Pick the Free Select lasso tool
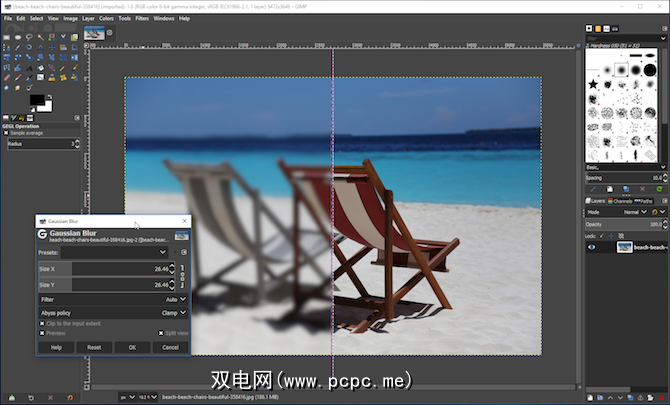The width and height of the screenshot is (670, 405). (x=28, y=37)
